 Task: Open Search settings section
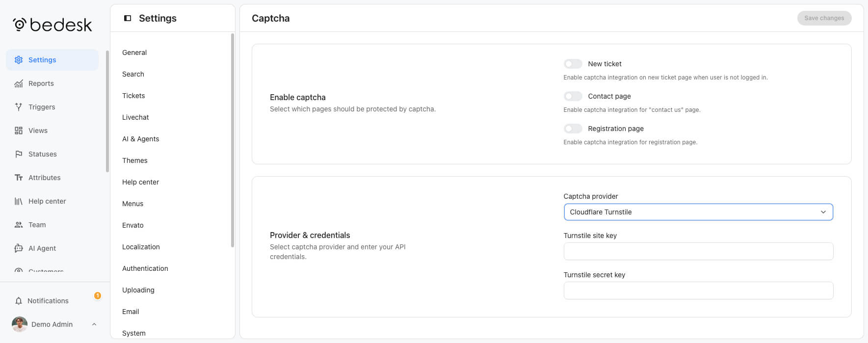133,74
